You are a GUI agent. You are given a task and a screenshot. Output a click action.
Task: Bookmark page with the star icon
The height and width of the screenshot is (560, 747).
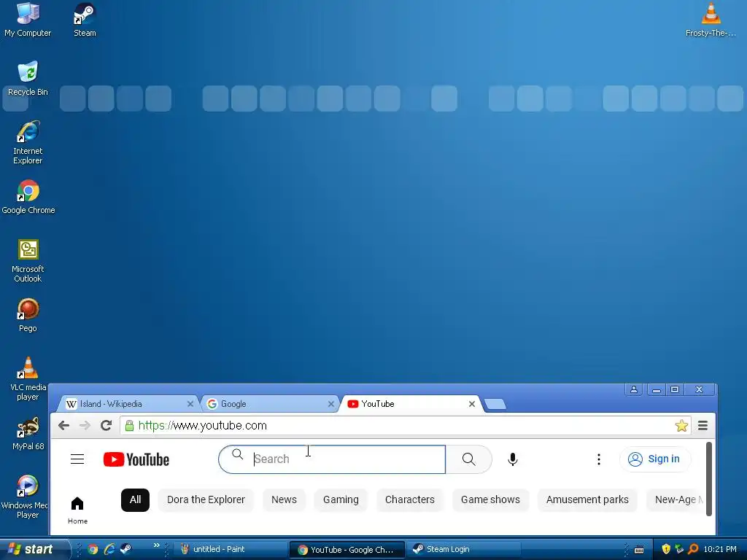pos(681,425)
